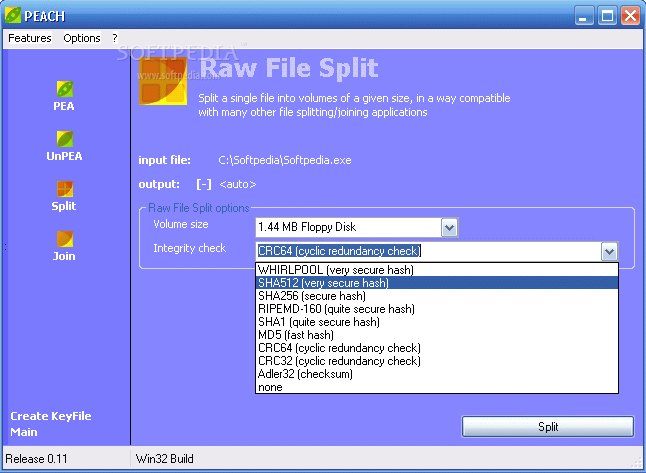Click the Split button
646x473 pixels.
pos(548,426)
